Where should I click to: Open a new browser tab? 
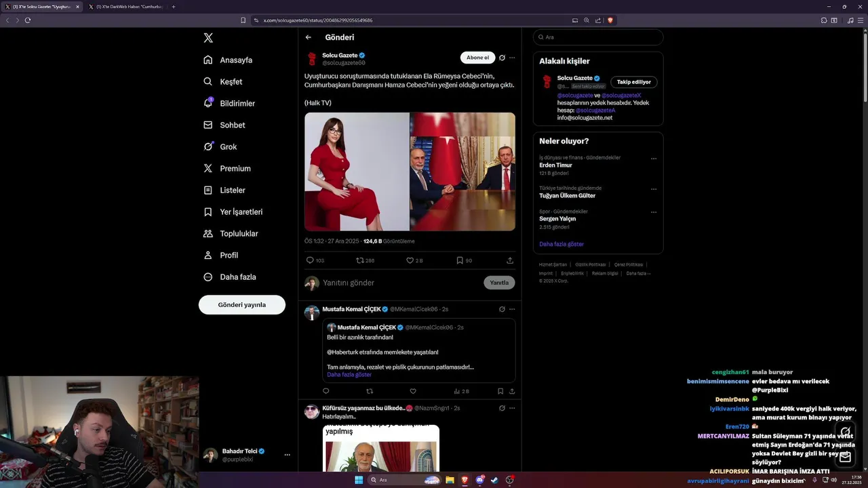(x=174, y=7)
